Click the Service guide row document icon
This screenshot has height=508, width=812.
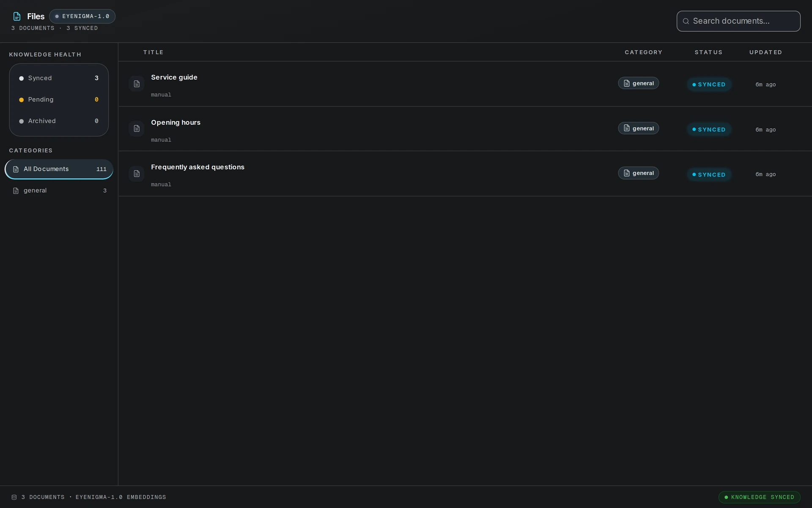click(137, 84)
